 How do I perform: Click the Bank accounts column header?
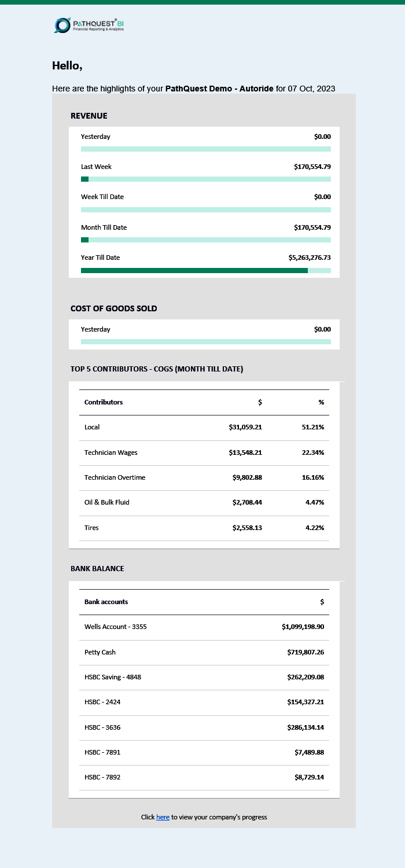(x=106, y=602)
